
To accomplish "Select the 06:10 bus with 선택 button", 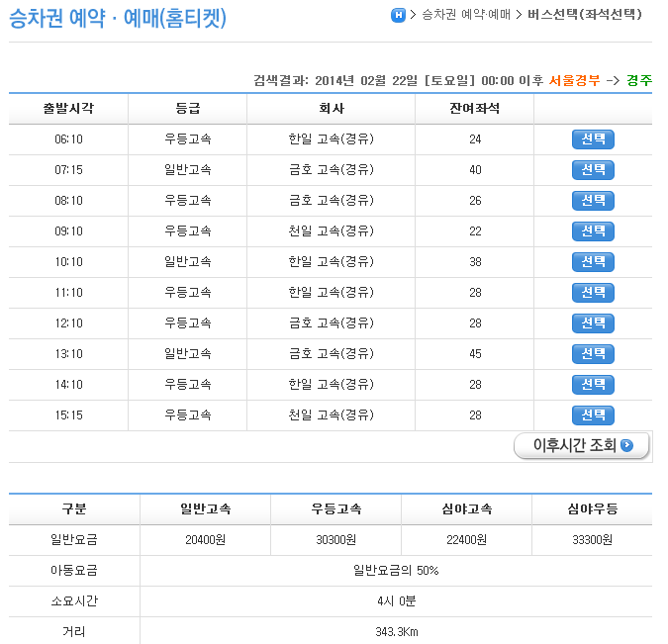I will pyautogui.click(x=593, y=139).
